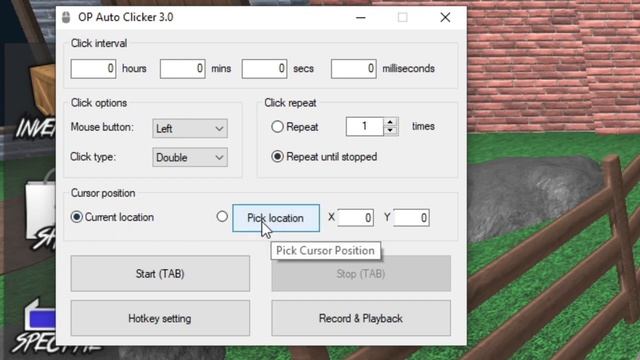This screenshot has height=360, width=640.
Task: Click the Click type: label
Action: [93, 157]
